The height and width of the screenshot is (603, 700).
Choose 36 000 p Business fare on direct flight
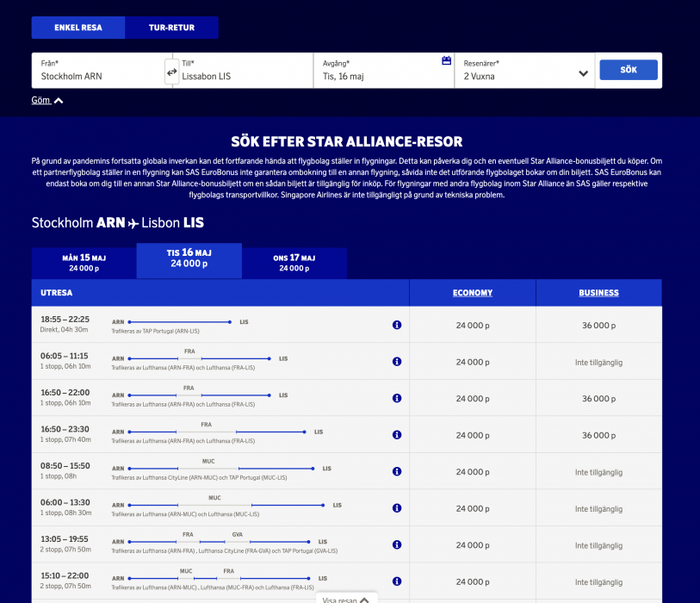pos(598,326)
